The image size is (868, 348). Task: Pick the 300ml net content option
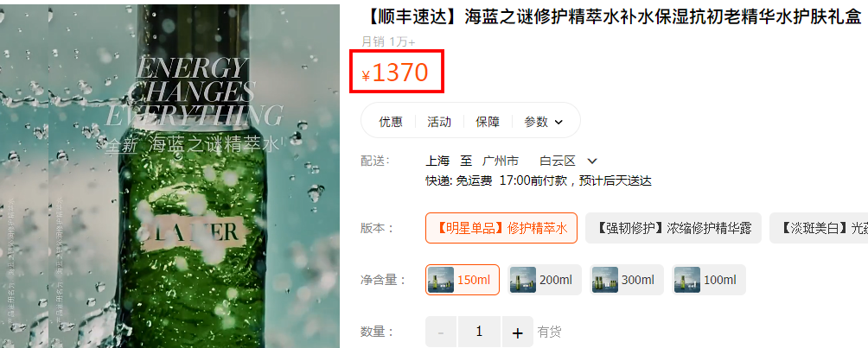pos(626,280)
